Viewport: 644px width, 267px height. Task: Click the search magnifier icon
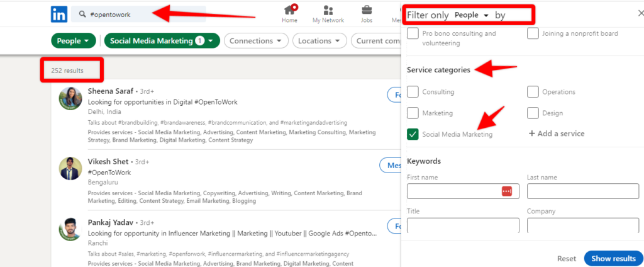click(82, 14)
